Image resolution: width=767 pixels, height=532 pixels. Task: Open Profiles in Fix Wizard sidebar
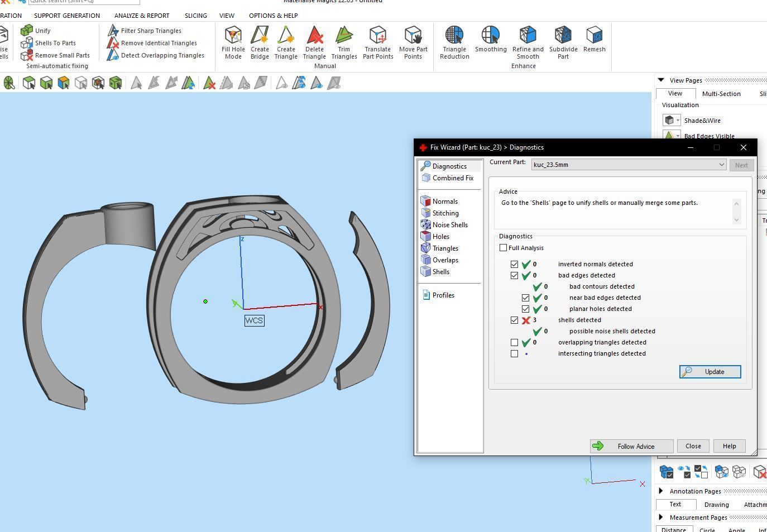[438, 295]
